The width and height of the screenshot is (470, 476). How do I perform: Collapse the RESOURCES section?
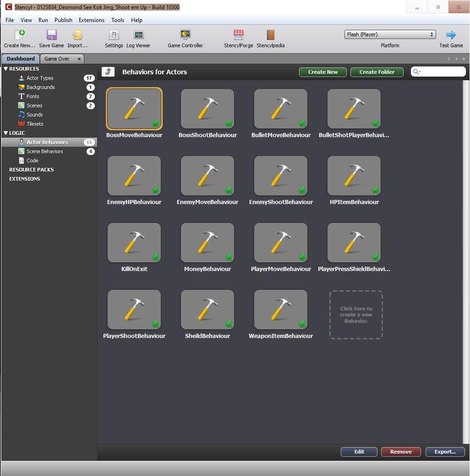(5, 69)
